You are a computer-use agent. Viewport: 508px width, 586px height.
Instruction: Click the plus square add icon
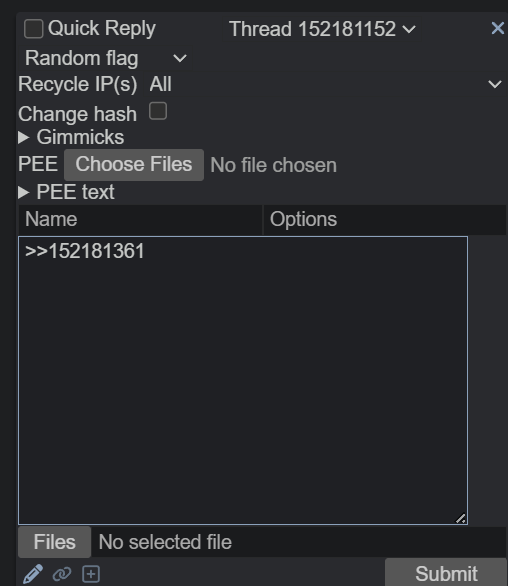click(91, 574)
